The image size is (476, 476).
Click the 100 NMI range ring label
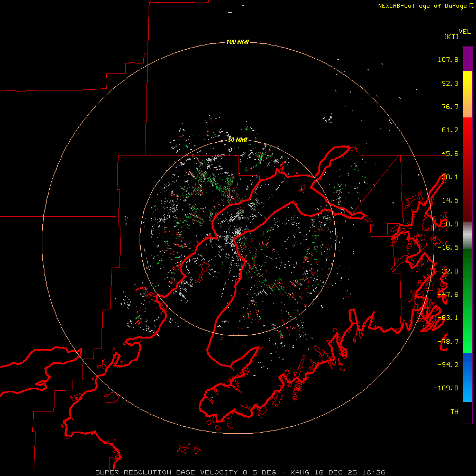pyautogui.click(x=237, y=42)
